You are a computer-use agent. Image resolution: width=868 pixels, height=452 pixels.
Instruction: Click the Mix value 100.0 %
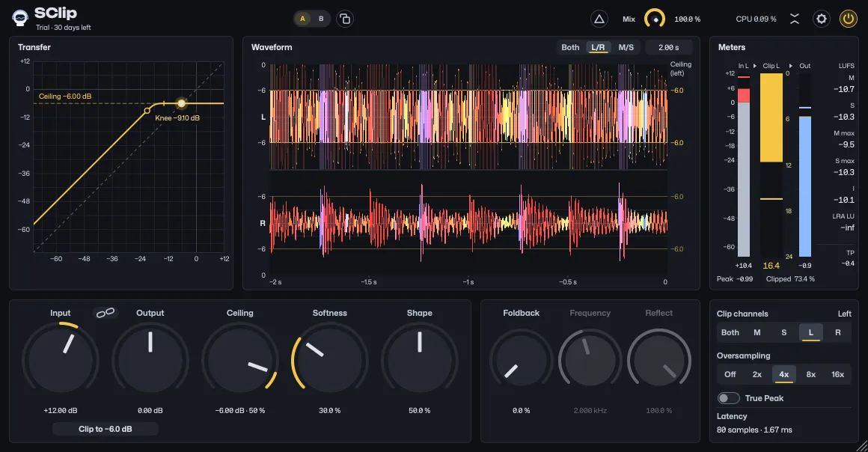687,19
